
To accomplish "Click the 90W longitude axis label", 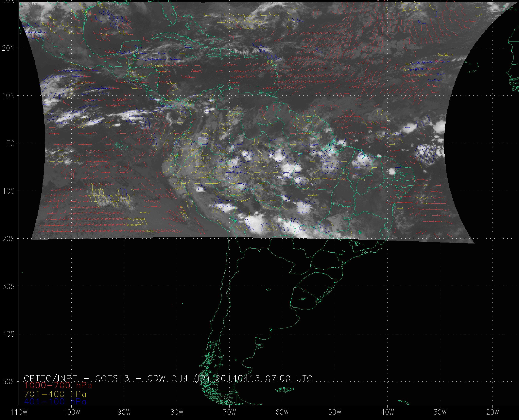I will [124, 412].
